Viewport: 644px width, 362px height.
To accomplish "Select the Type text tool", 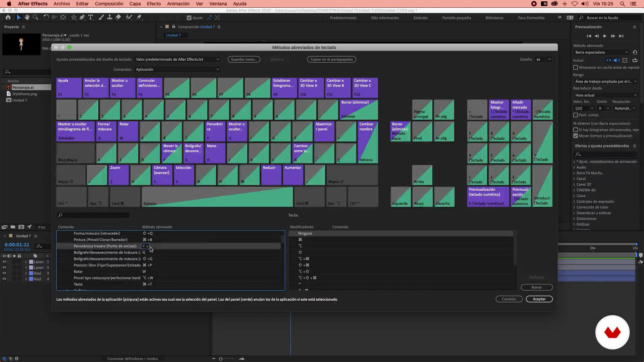I will point(91,17).
